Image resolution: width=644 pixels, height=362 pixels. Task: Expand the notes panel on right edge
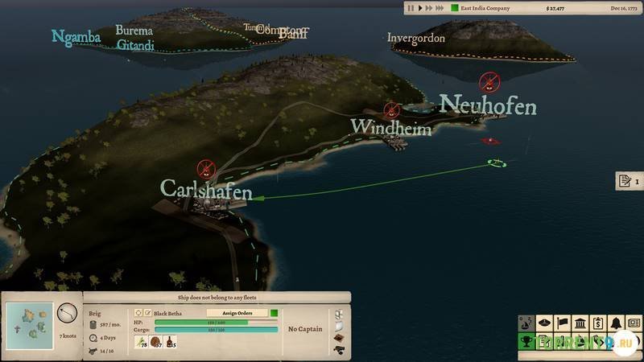(x=625, y=181)
